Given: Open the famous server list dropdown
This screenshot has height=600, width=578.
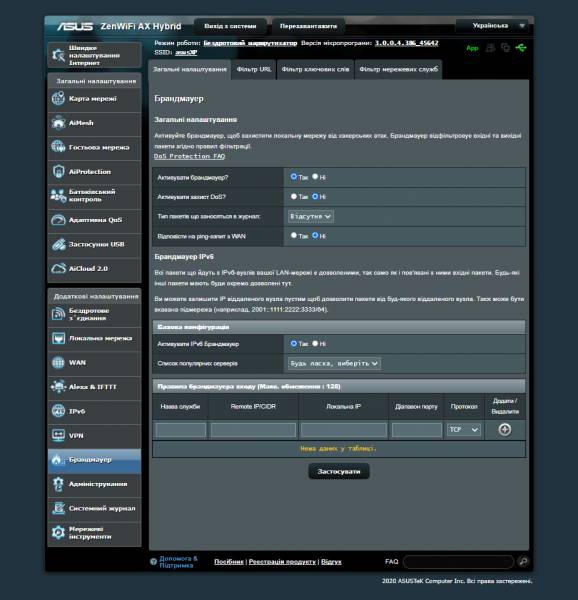Looking at the screenshot, I should pos(334,364).
